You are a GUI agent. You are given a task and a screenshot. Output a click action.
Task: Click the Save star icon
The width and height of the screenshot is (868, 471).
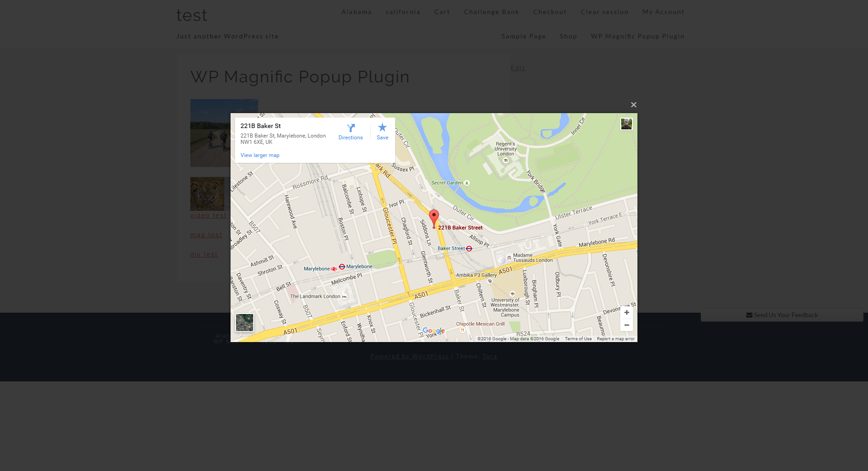click(x=382, y=127)
